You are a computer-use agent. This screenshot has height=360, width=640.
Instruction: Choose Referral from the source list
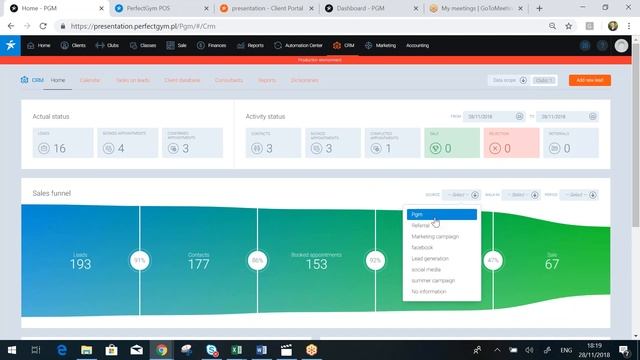pos(442,225)
